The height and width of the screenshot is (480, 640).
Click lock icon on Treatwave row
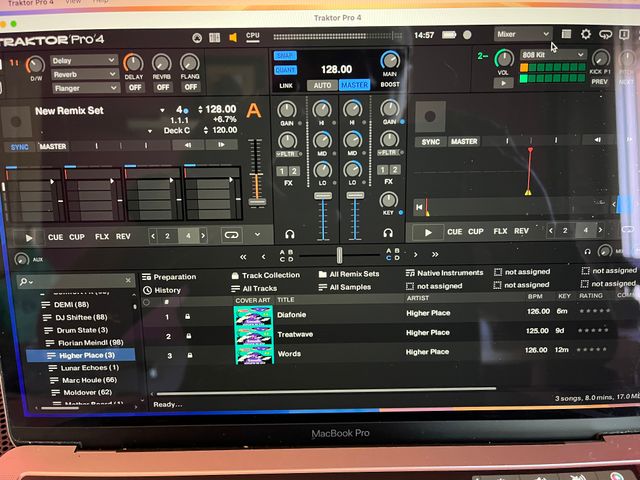coord(189,336)
